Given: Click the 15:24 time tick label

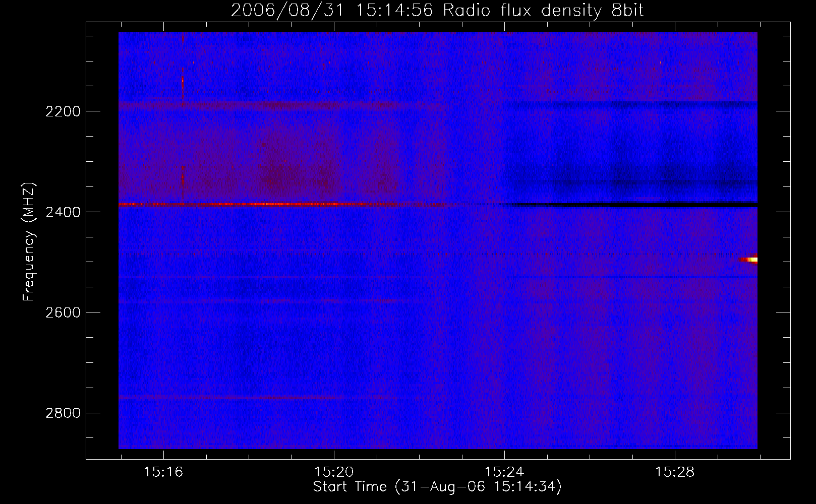Looking at the screenshot, I should click(504, 472).
